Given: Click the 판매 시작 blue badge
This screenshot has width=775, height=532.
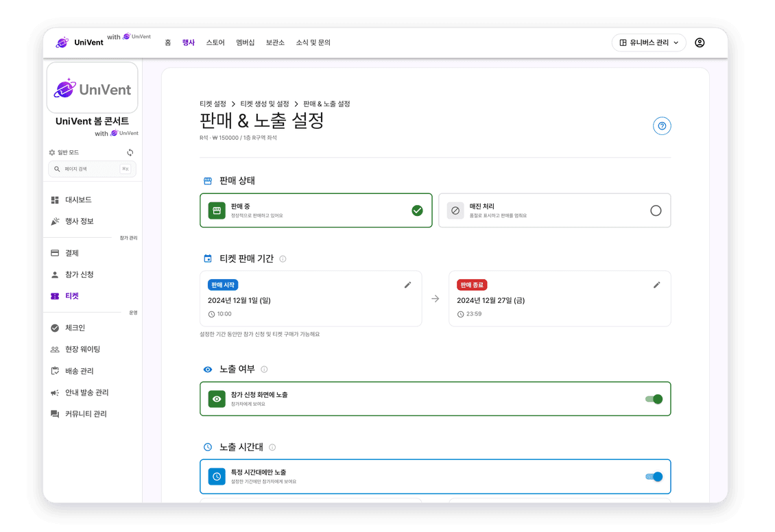Looking at the screenshot, I should [x=223, y=285].
